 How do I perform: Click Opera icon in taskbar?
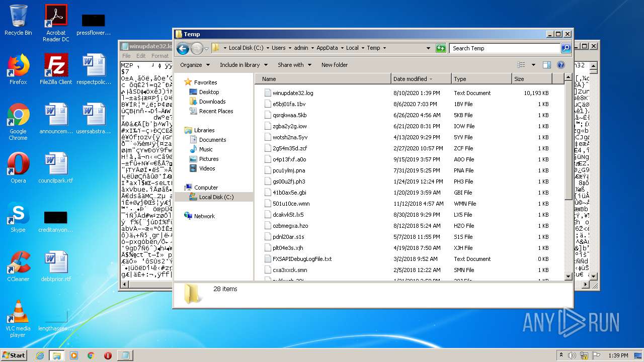click(x=108, y=355)
